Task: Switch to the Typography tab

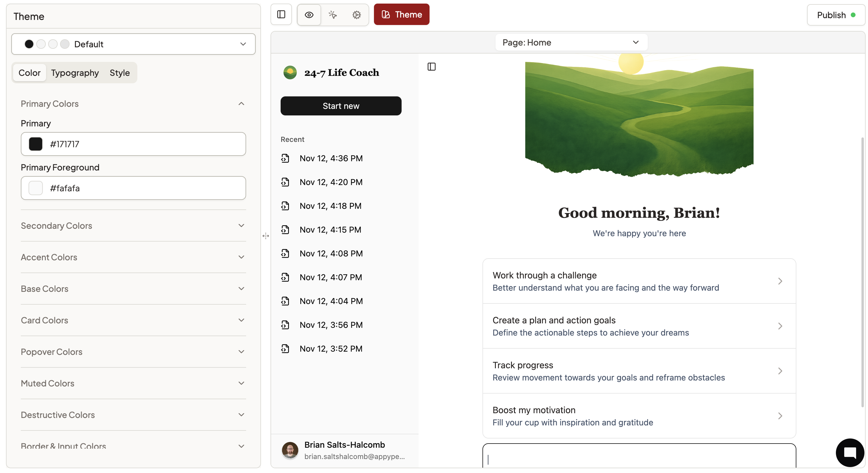Action: click(75, 73)
